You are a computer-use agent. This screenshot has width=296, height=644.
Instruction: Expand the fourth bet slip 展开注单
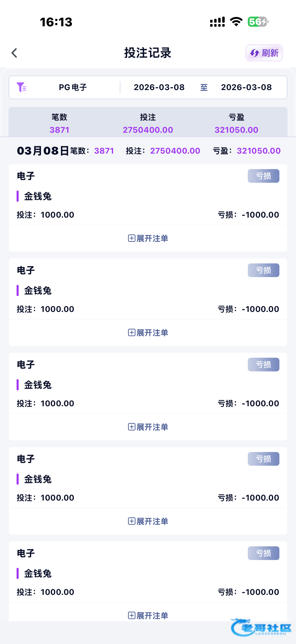[148, 521]
